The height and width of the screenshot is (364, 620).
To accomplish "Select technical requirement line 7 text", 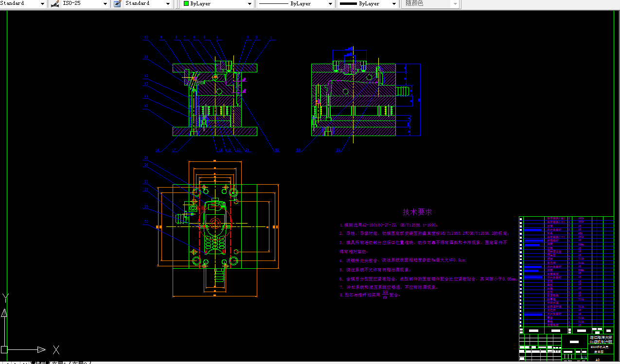I will (x=389, y=287).
